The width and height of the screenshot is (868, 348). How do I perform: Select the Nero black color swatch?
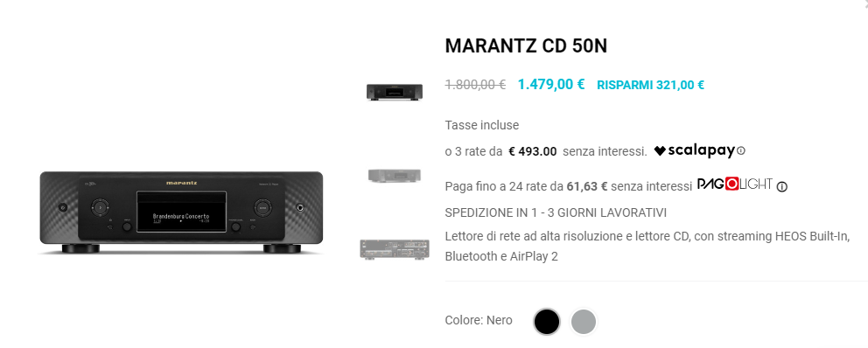click(x=546, y=322)
